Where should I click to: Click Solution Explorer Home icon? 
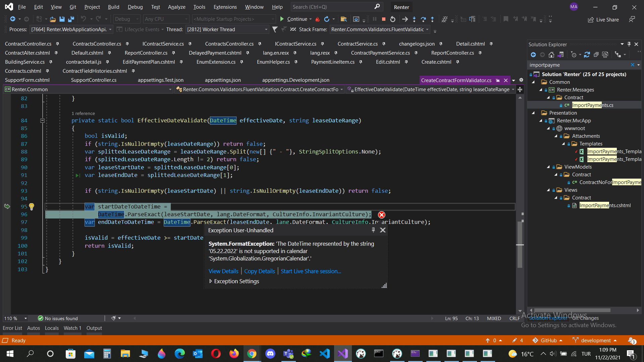pyautogui.click(x=551, y=55)
